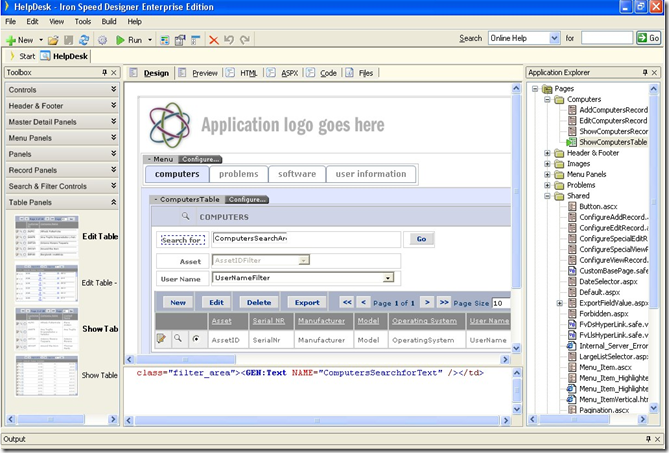Click the open folder toolbar icon
Viewport: 669px width, 453px height.
click(52, 40)
